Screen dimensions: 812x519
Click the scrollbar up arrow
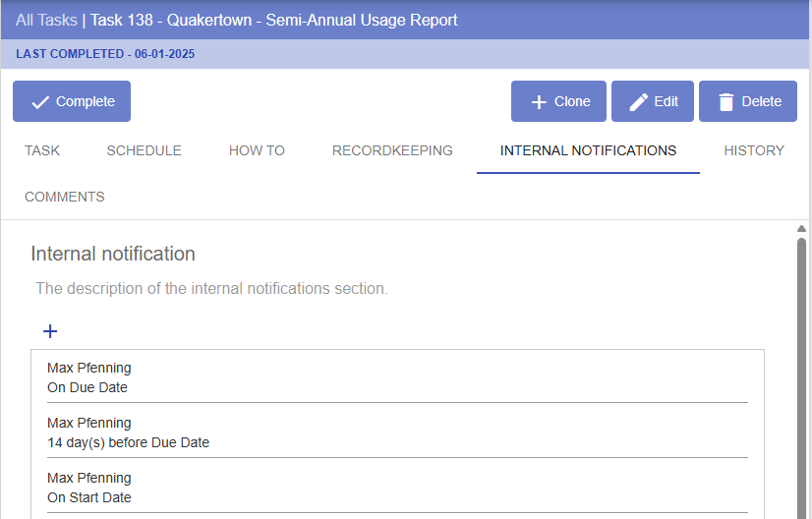801,228
